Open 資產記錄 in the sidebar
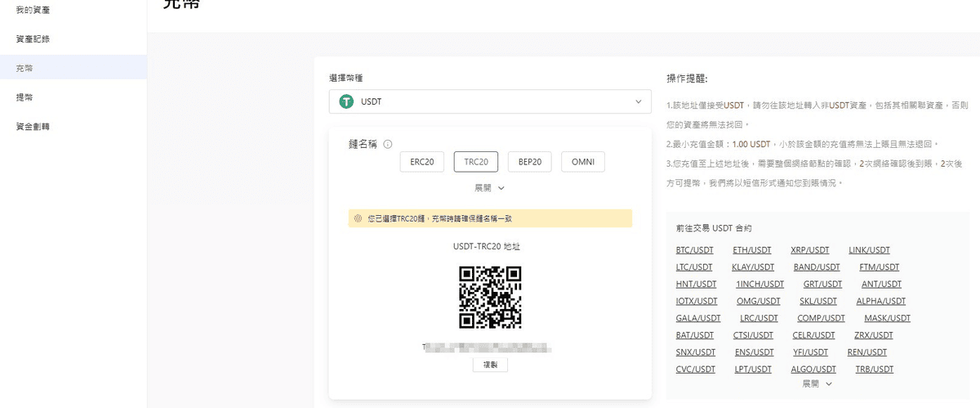 coord(32,38)
